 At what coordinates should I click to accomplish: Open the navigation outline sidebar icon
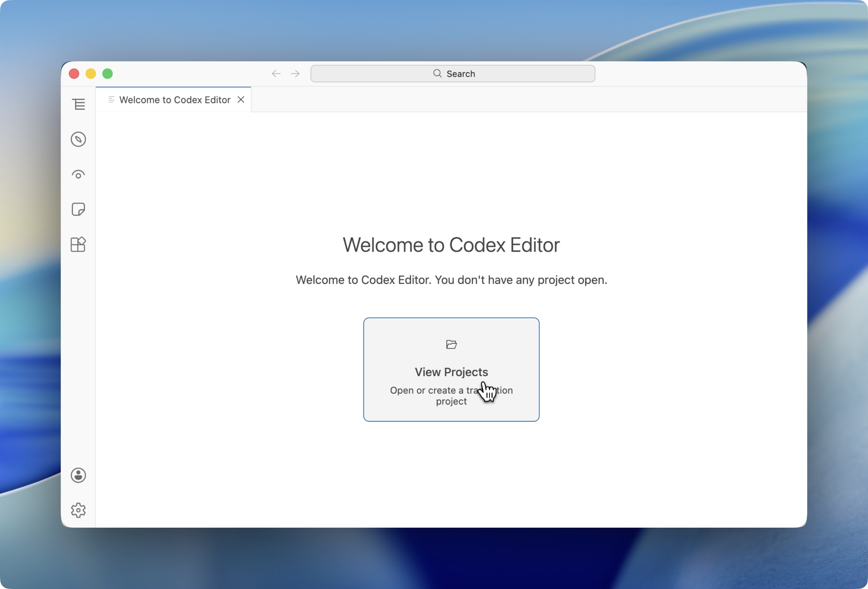78,104
